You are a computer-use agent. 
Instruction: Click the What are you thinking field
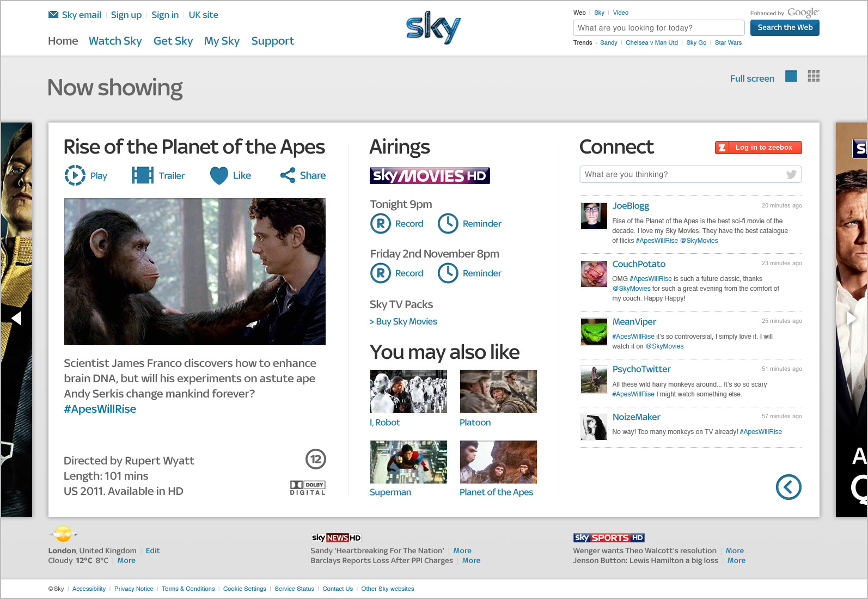pos(690,174)
